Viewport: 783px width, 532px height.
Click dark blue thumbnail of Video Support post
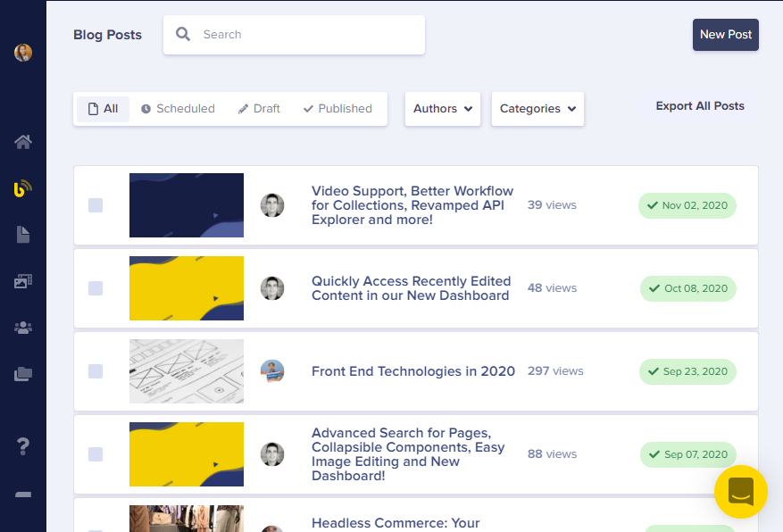click(x=187, y=205)
